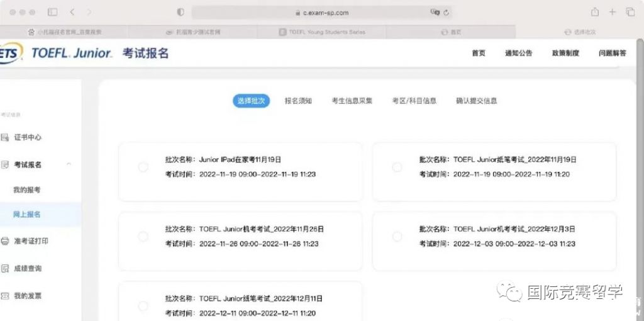Open 通知公告 in top navigation

click(x=518, y=53)
